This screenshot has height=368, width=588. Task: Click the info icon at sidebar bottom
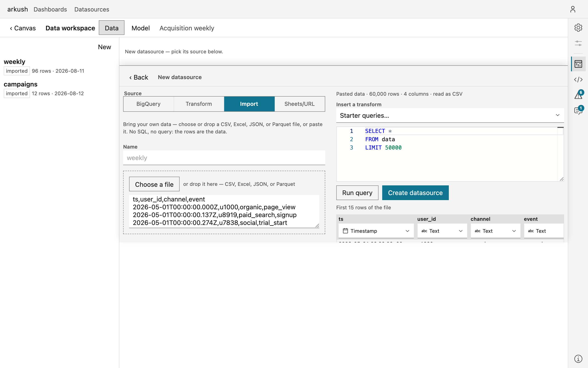pos(578,359)
